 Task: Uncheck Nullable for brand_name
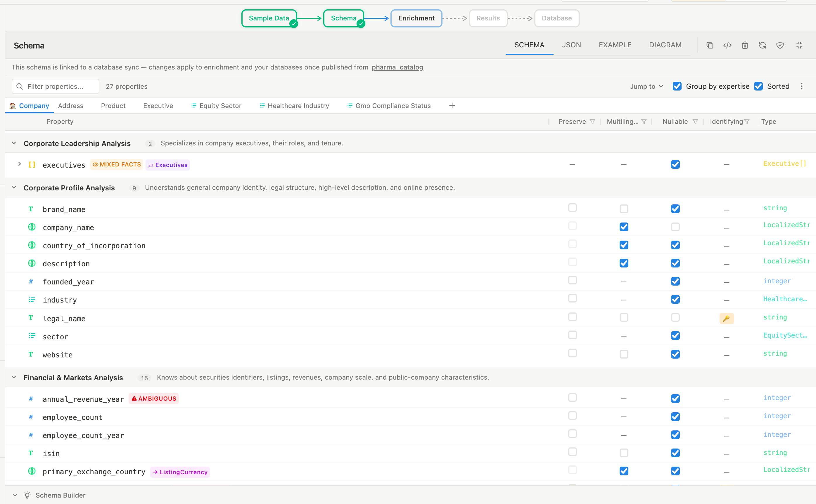(x=675, y=209)
